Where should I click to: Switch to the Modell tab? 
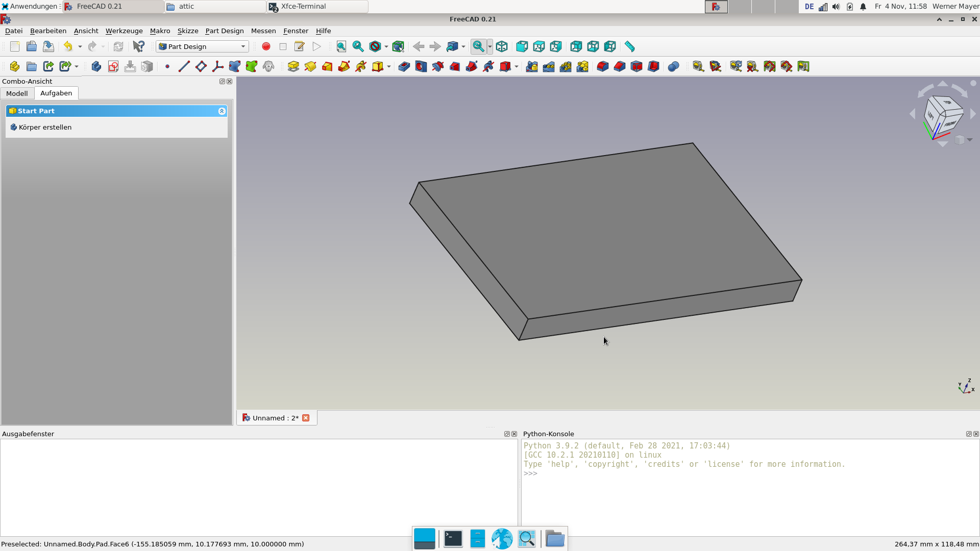pyautogui.click(x=17, y=93)
